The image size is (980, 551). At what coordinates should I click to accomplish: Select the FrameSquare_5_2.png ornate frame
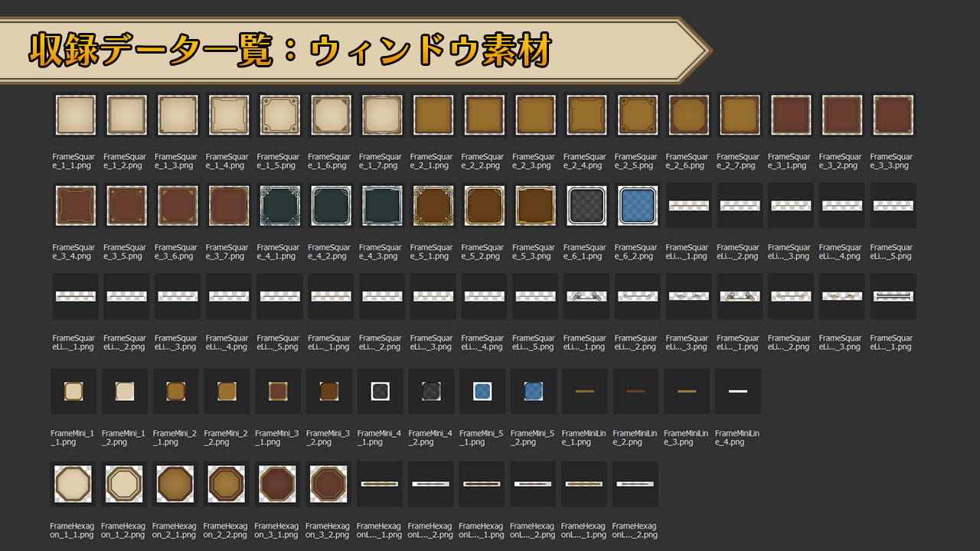(x=484, y=206)
